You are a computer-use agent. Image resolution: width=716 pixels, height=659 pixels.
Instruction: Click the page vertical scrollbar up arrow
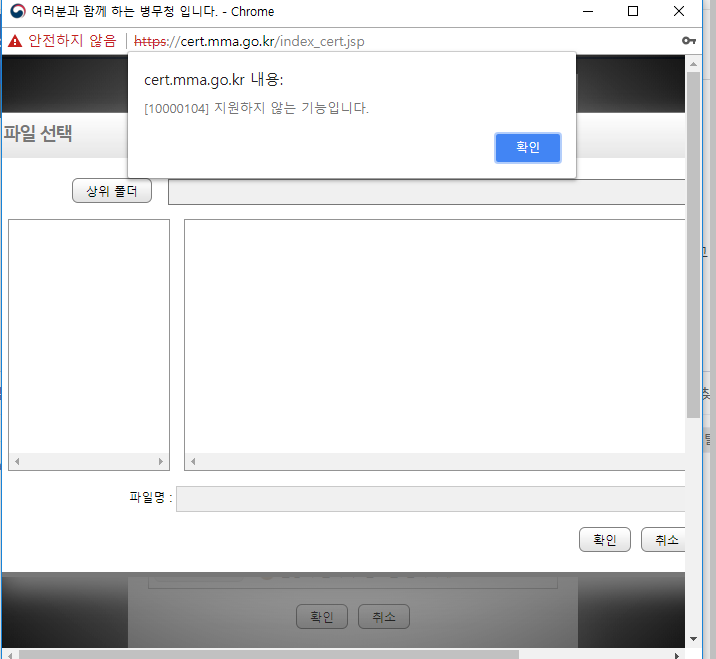(694, 64)
